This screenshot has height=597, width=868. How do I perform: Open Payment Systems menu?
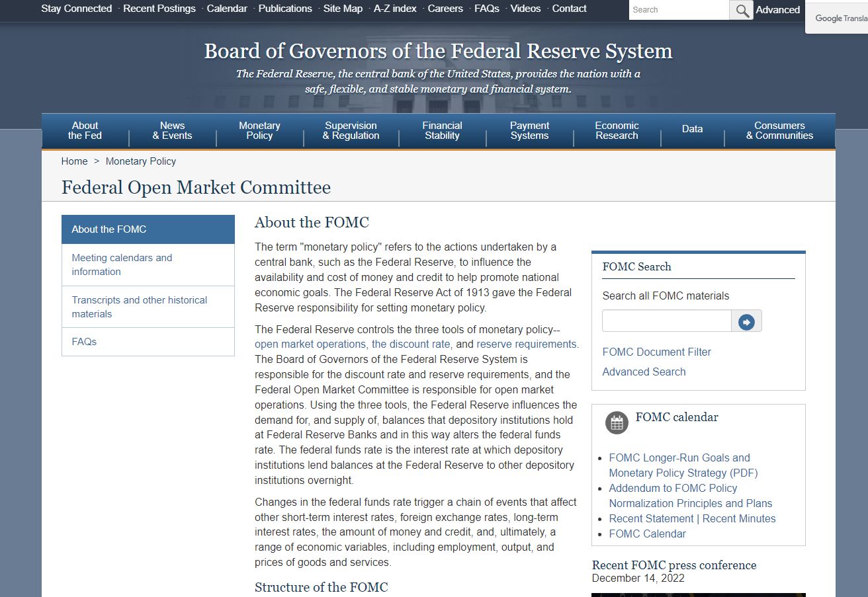coord(529,130)
